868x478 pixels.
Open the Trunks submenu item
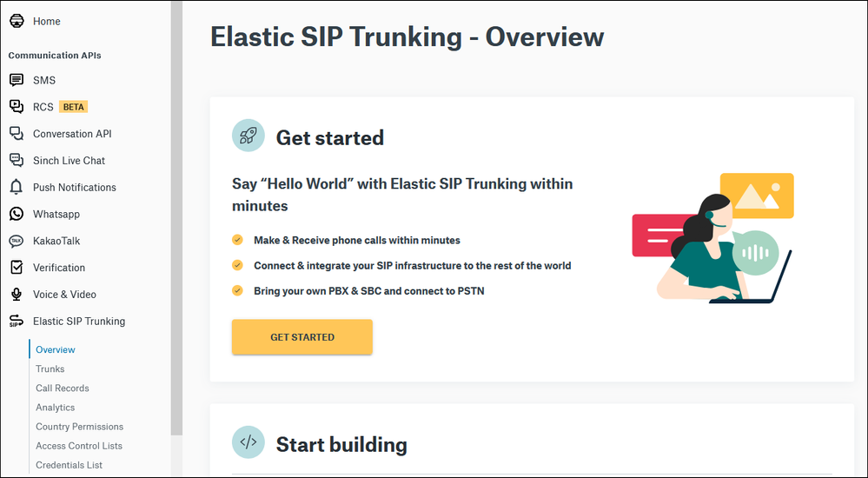50,368
